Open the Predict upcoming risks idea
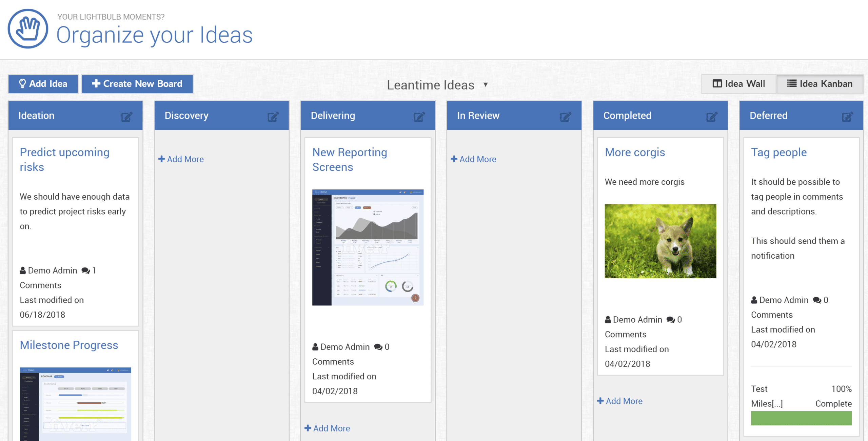Viewport: 868px width, 441px height. point(64,160)
